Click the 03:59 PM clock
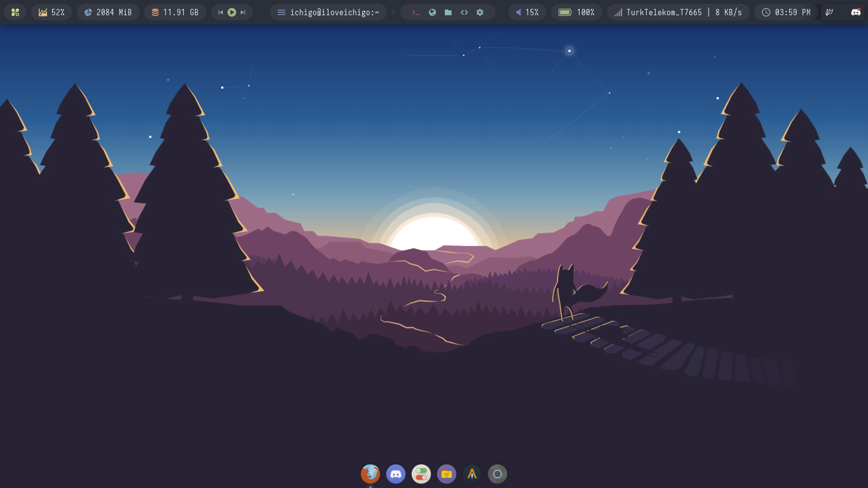 tap(786, 12)
